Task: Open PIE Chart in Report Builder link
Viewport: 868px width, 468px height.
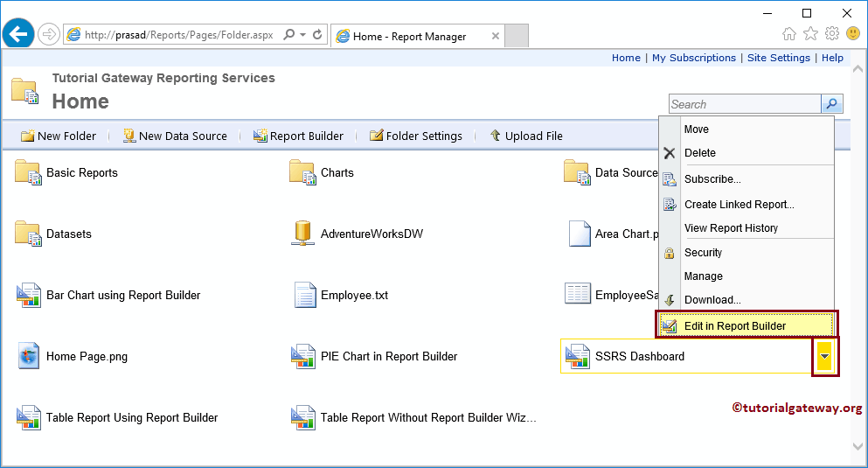Action: (x=389, y=357)
